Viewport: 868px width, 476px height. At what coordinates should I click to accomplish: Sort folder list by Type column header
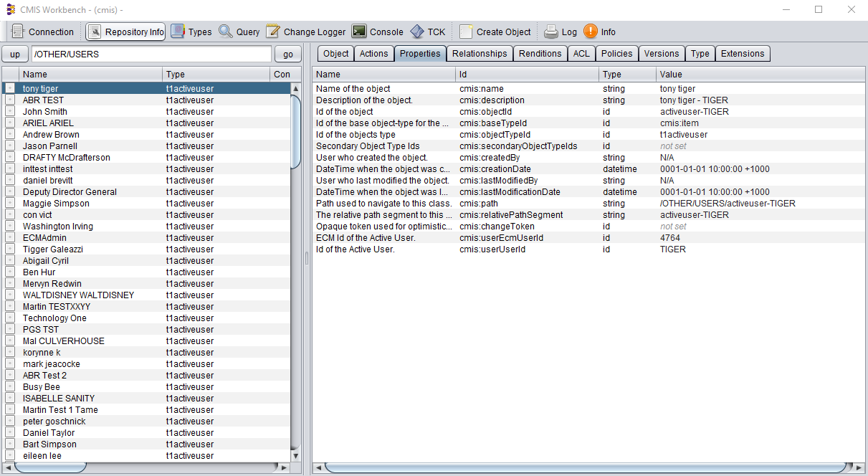(x=216, y=75)
